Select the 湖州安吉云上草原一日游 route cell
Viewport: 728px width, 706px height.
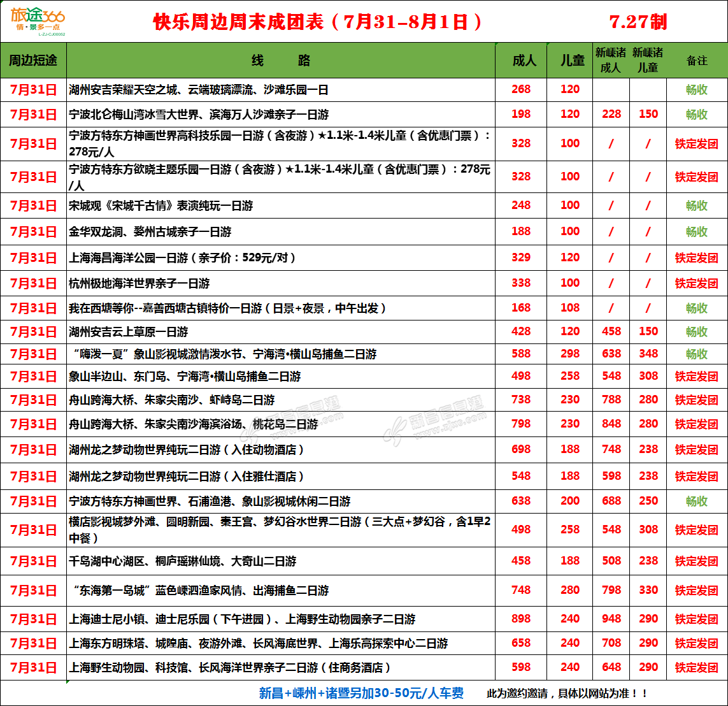pos(129,332)
